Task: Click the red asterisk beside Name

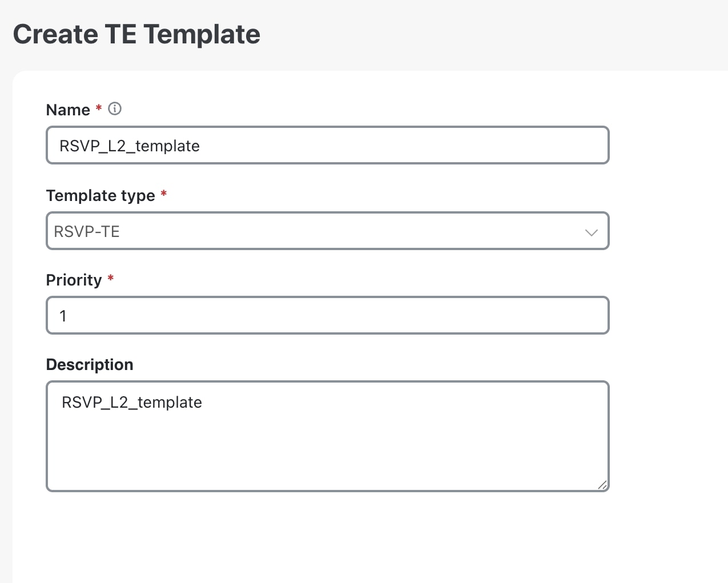Action: pyautogui.click(x=98, y=108)
